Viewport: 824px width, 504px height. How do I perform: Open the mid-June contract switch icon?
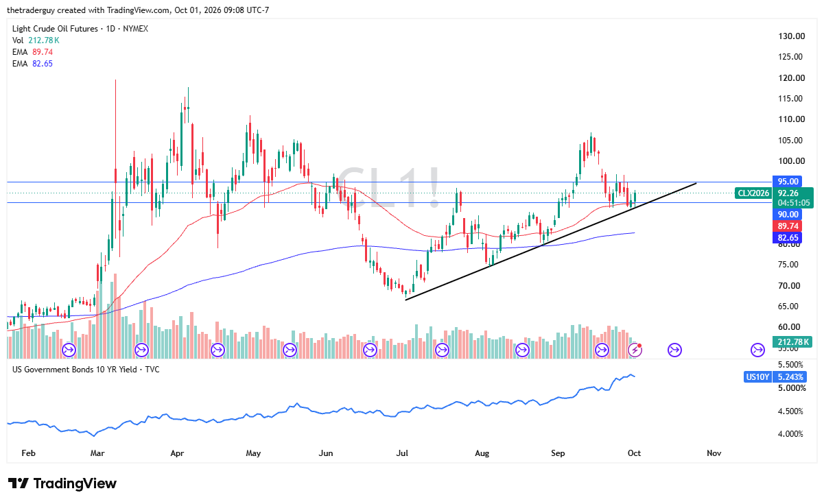369,350
